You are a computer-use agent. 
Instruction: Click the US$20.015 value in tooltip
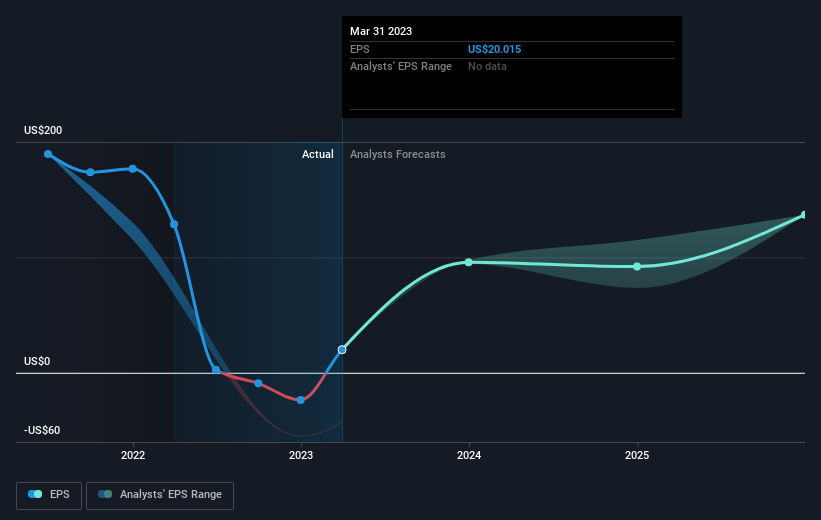(x=494, y=49)
